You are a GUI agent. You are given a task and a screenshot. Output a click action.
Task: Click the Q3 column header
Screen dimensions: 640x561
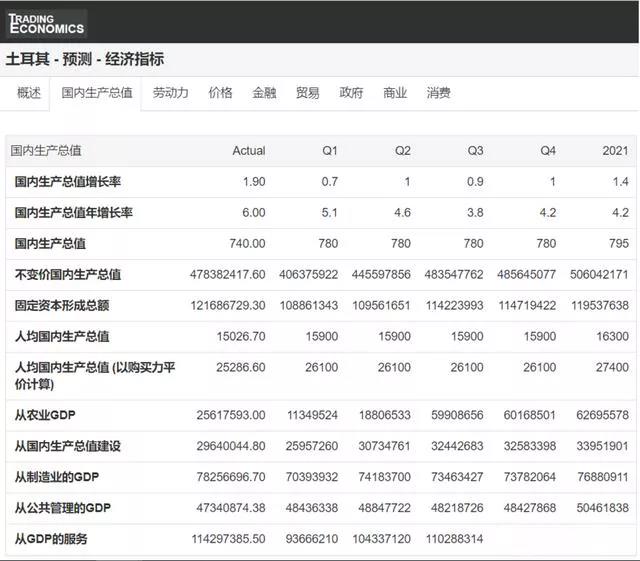click(x=475, y=151)
